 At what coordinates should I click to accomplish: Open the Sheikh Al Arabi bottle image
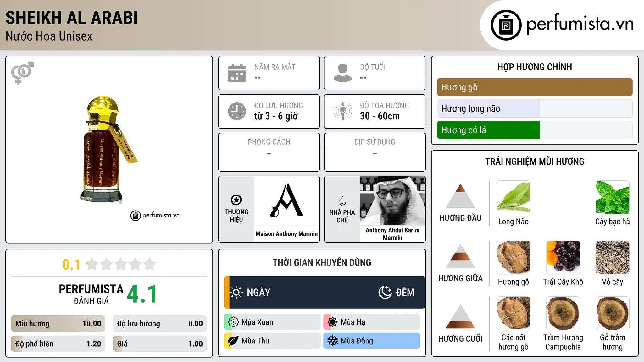point(109,149)
